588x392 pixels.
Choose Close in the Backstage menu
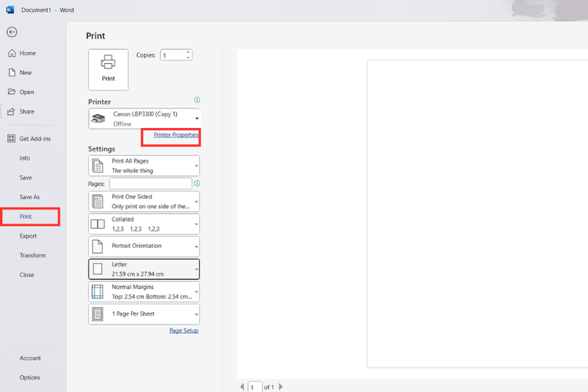coord(26,275)
